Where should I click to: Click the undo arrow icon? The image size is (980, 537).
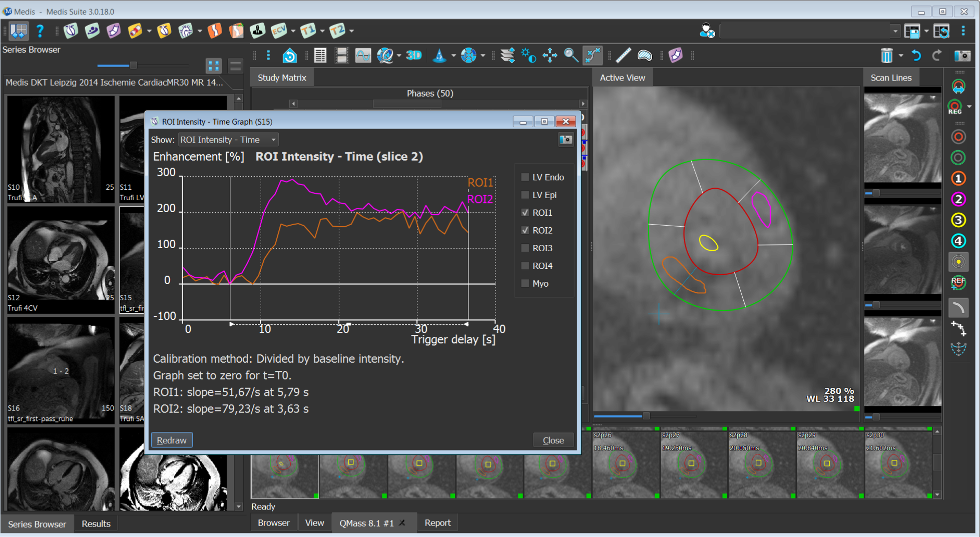pos(916,56)
